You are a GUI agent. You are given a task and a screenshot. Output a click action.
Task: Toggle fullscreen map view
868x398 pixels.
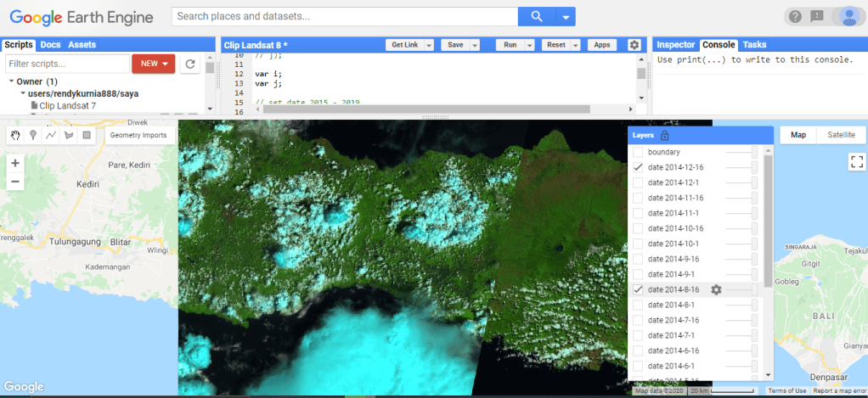coord(856,161)
